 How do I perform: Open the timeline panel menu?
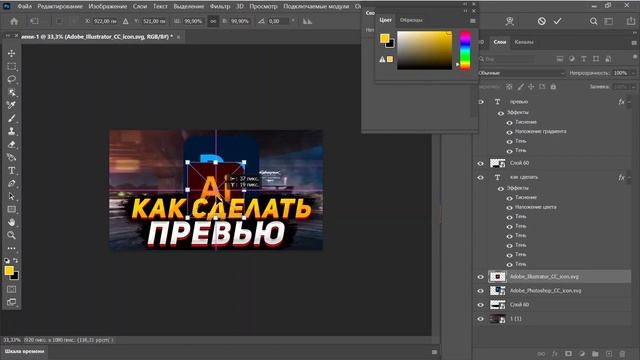(434, 352)
